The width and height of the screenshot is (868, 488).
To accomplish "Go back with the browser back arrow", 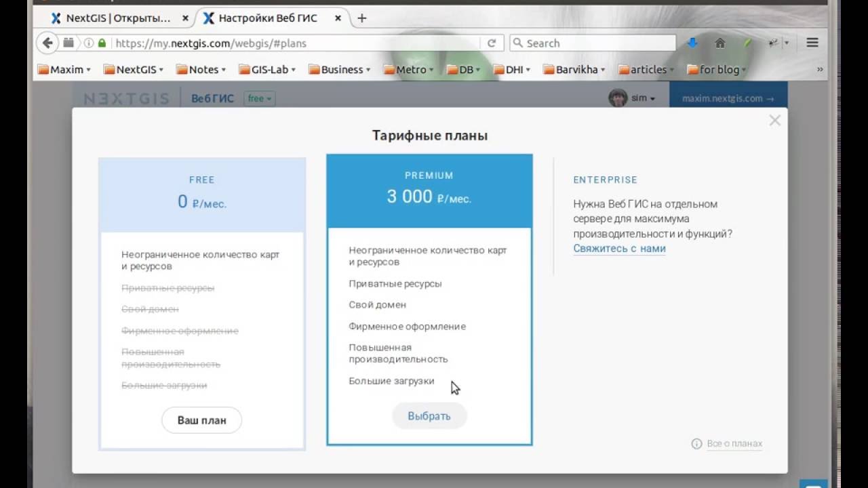I will tap(47, 43).
